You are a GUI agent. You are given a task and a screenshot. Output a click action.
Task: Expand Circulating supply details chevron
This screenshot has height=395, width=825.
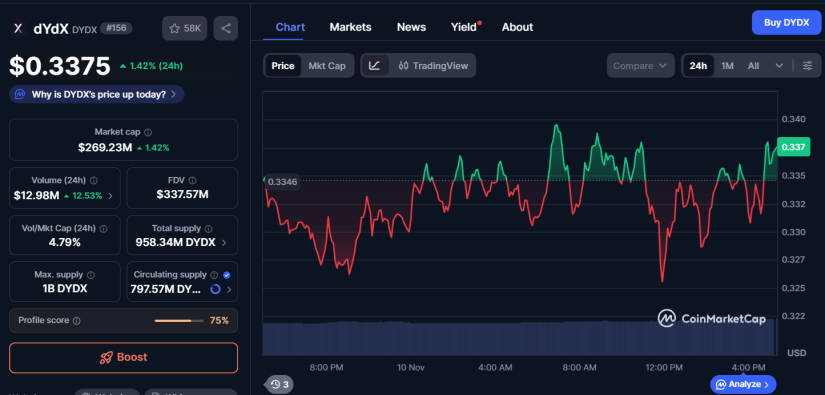click(x=229, y=289)
